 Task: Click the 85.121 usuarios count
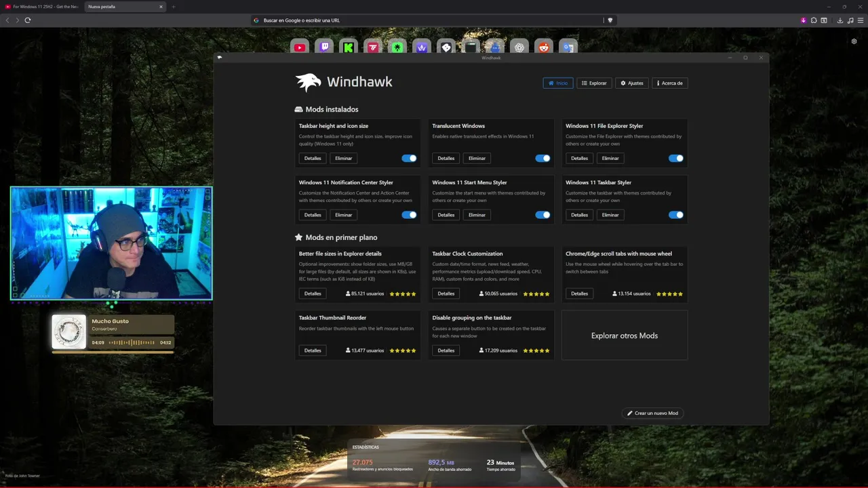365,293
